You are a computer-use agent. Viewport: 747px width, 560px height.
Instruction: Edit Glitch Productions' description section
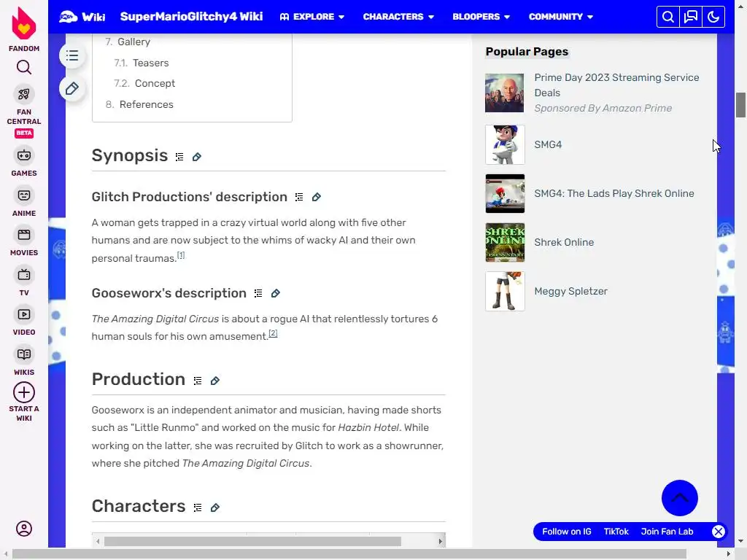pos(317,197)
